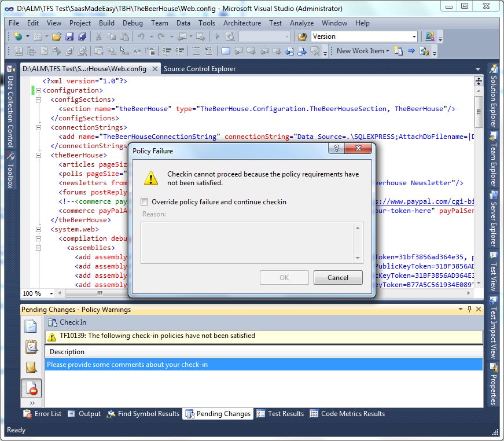504x441 pixels.
Task: Switch to Output tab
Action: click(x=84, y=414)
